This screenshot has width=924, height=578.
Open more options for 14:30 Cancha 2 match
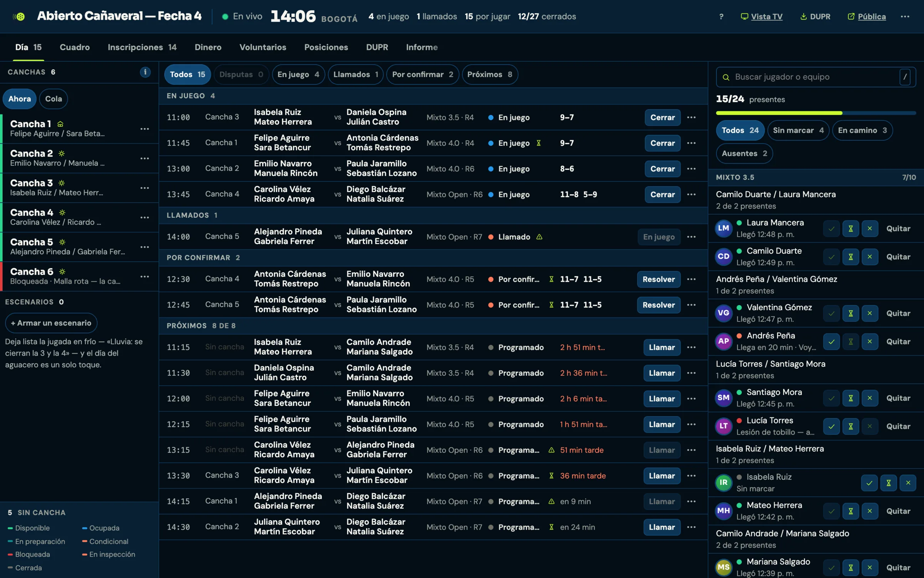691,527
